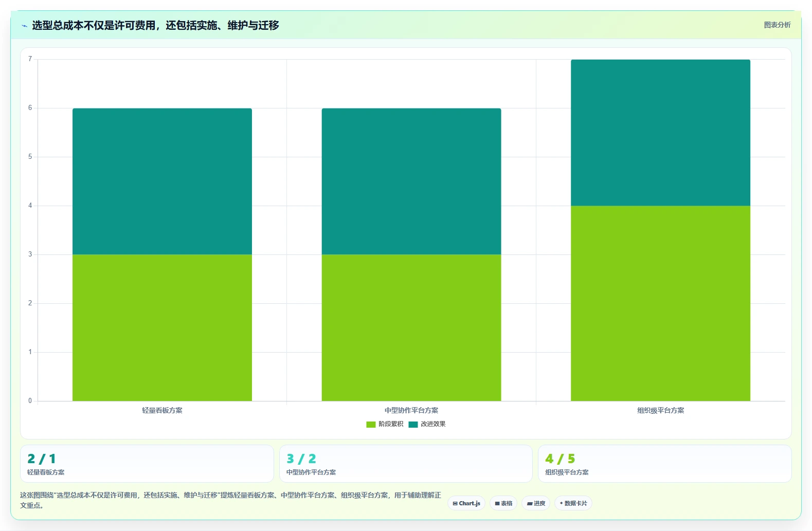This screenshot has height=531, width=812.
Task: Click the description paragraph starting 这张图围绕
Action: pyautogui.click(x=230, y=500)
